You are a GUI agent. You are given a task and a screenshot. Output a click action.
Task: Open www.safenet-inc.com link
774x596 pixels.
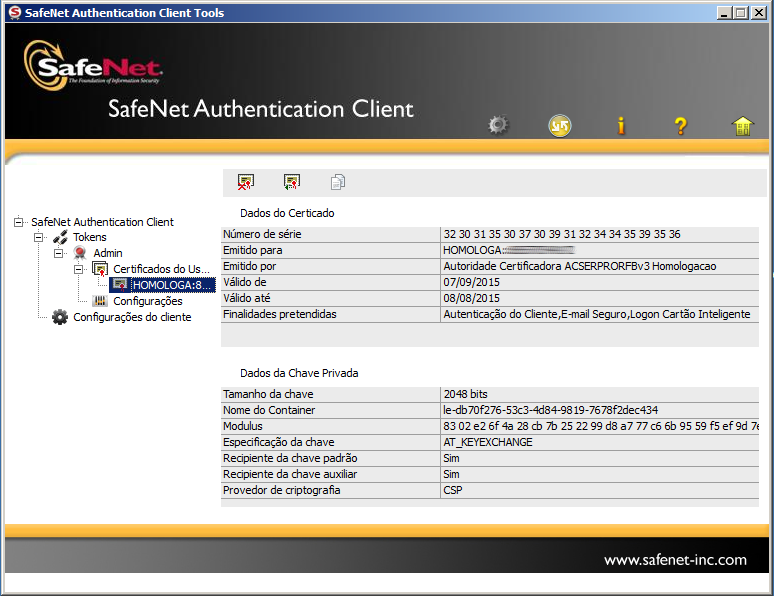pos(675,560)
